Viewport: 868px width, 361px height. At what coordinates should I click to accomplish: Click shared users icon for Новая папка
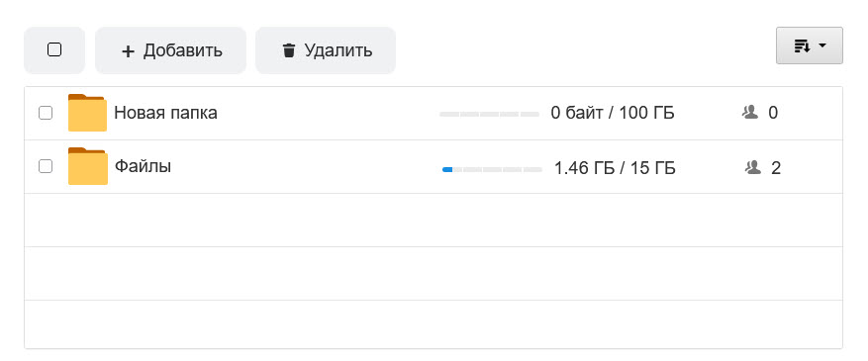tap(750, 113)
